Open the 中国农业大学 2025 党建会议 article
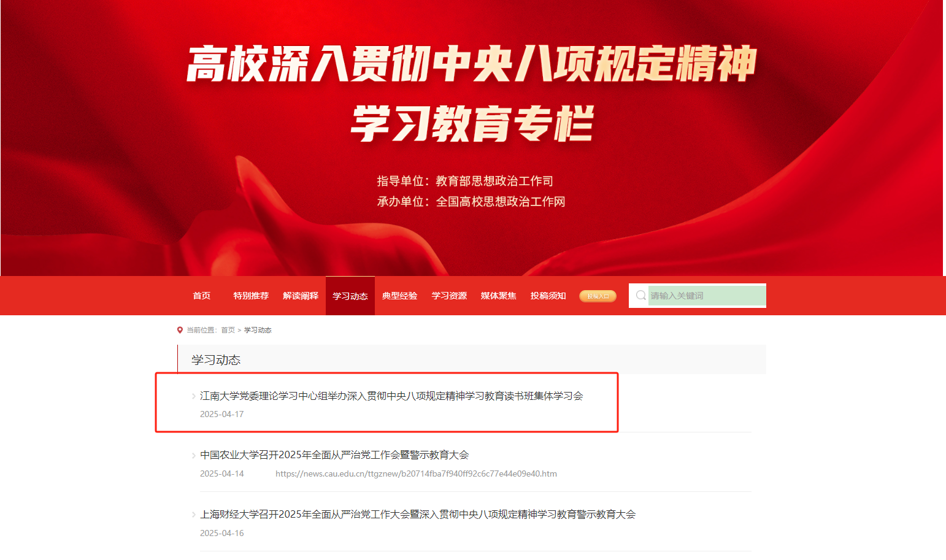 [334, 455]
